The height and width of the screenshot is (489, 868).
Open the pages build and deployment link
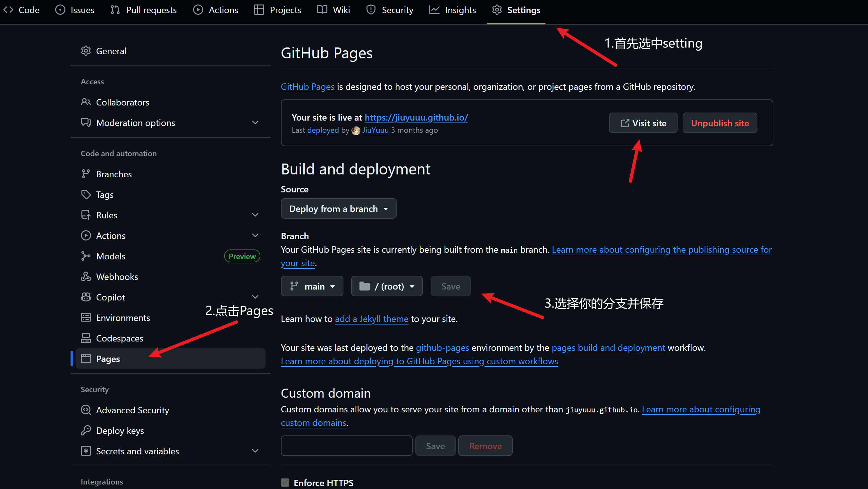[608, 348]
